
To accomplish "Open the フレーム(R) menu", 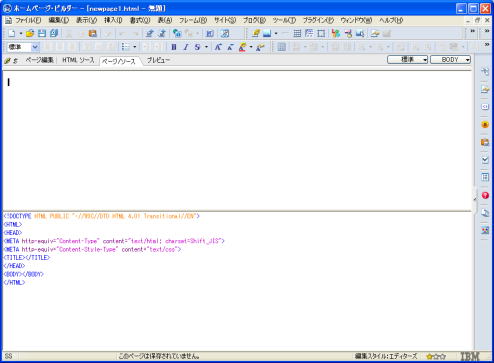I will [x=193, y=20].
